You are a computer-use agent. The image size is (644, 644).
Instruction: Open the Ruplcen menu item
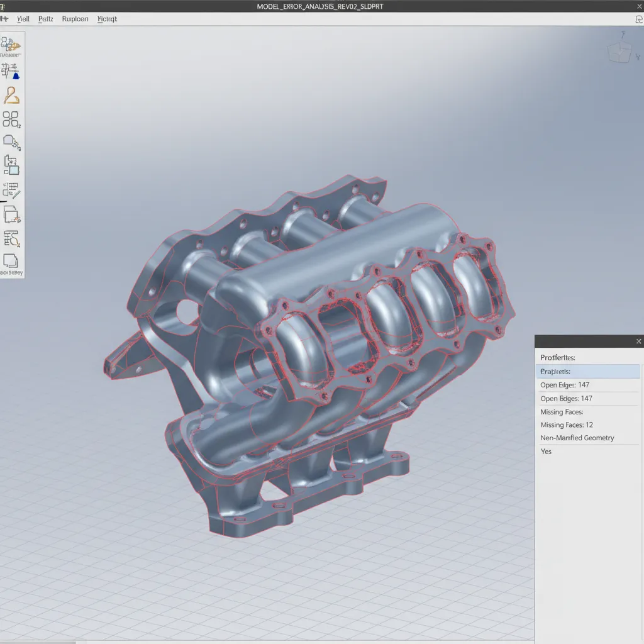click(x=75, y=19)
